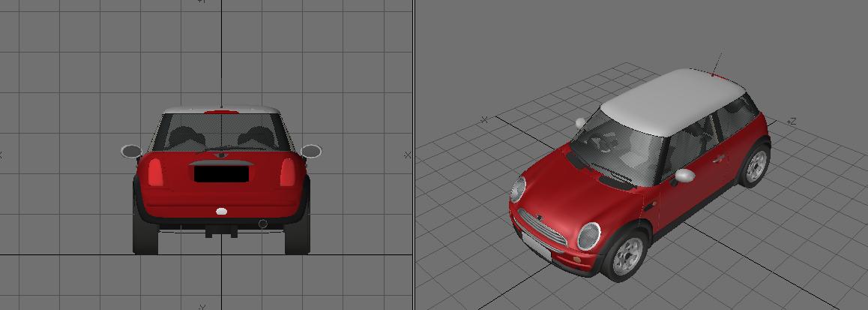Click the exhaust pipe in rear viewport
The image size is (868, 310).
pyautogui.click(x=263, y=224)
